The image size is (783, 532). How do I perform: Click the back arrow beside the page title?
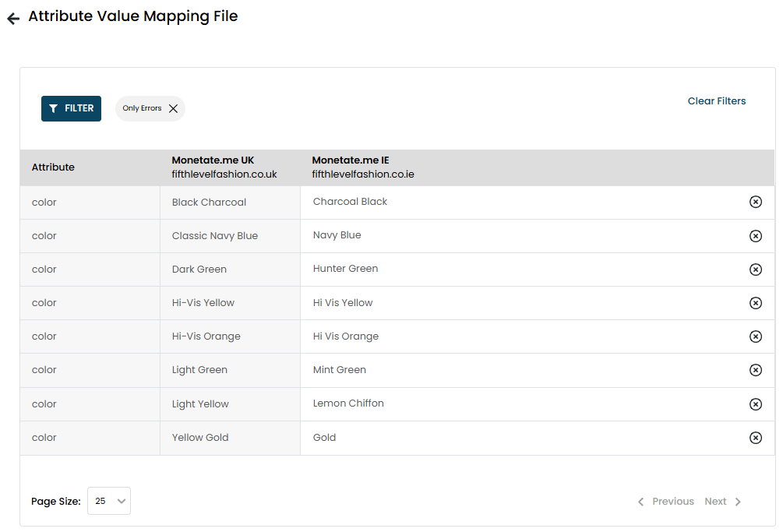[x=13, y=18]
